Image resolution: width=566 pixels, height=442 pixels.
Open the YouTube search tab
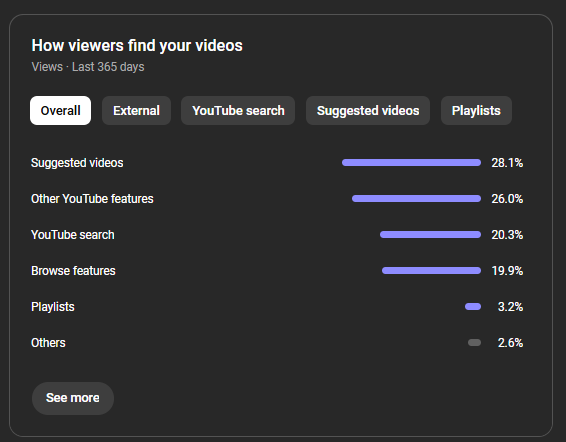pyautogui.click(x=238, y=110)
